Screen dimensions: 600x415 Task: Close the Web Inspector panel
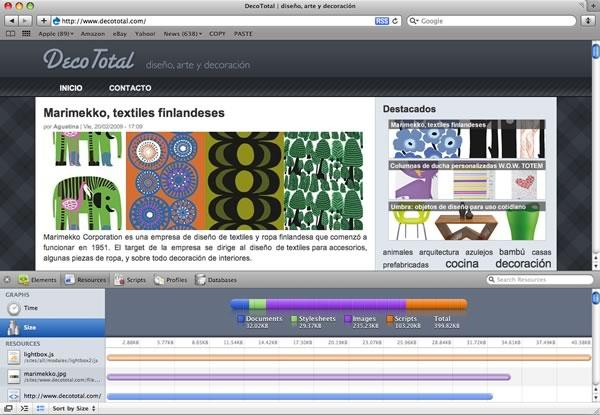[7, 280]
